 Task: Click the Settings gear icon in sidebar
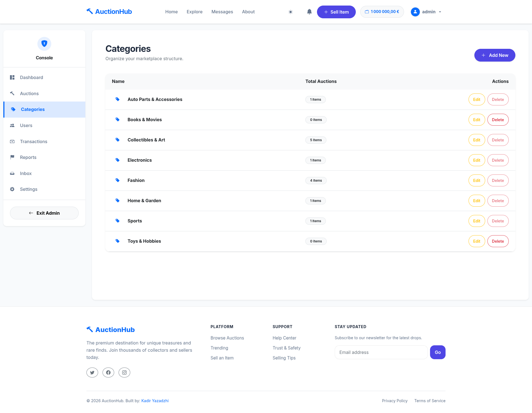(x=12, y=189)
